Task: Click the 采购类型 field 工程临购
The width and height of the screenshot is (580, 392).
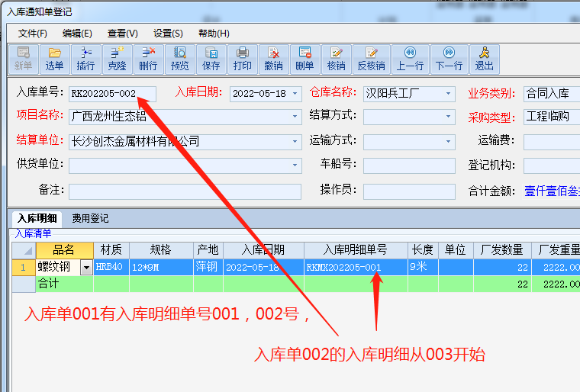Action: click(552, 117)
